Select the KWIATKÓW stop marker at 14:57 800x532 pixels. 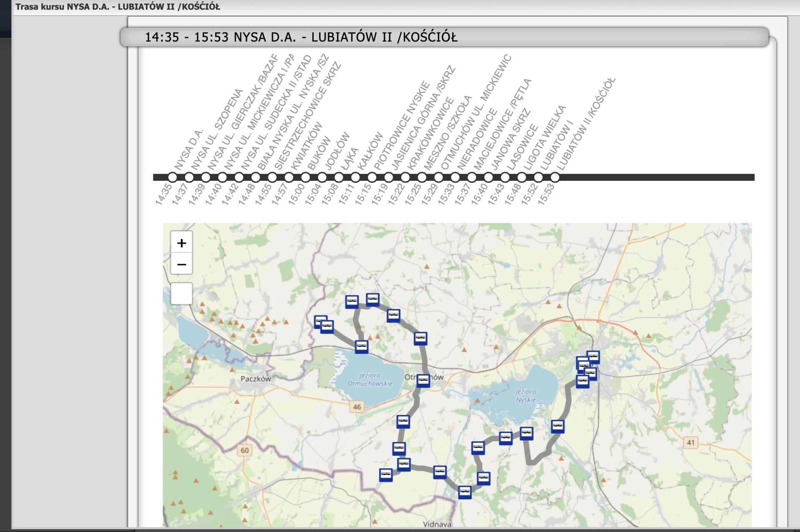point(289,177)
